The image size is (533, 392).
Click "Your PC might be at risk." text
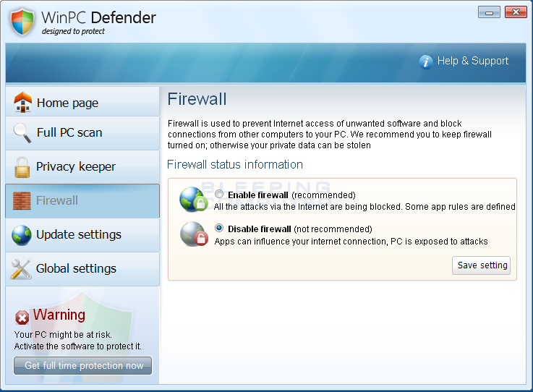pyautogui.click(x=63, y=335)
